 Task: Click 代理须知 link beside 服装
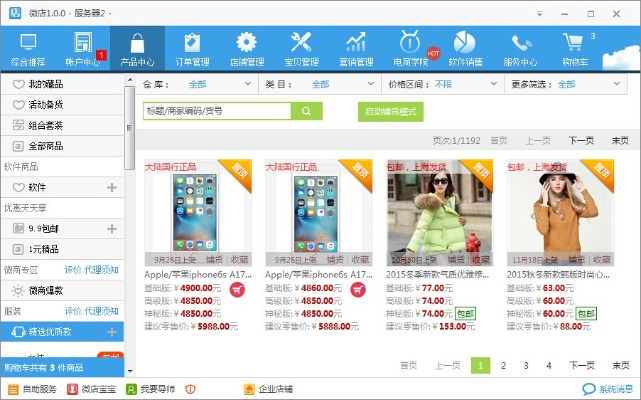101,311
